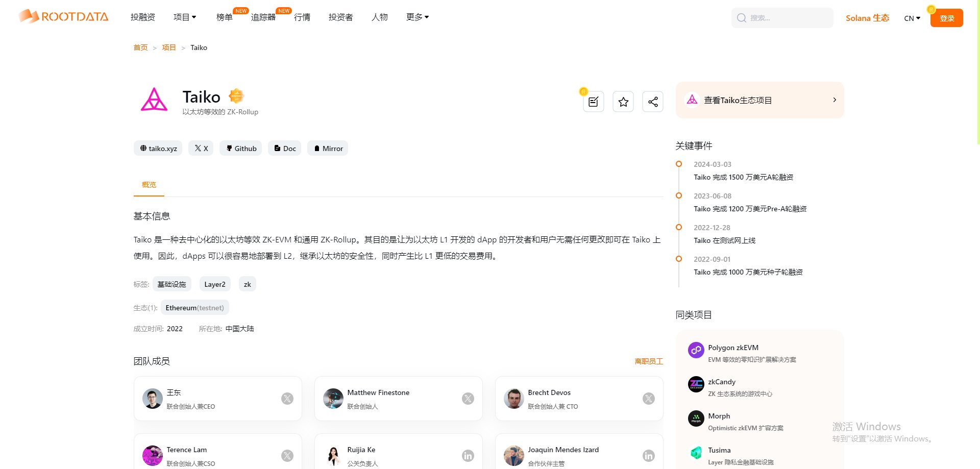Image resolution: width=980 pixels, height=469 pixels.
Task: Open Brecht Devos's X profile icon
Action: [649, 399]
